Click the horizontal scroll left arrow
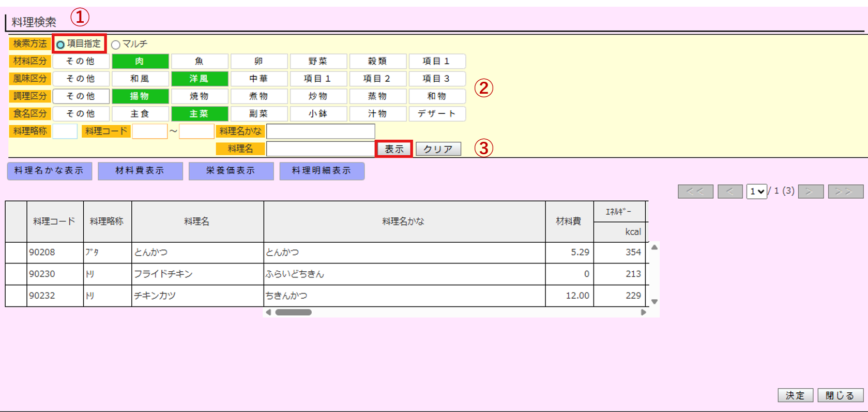 coord(268,312)
